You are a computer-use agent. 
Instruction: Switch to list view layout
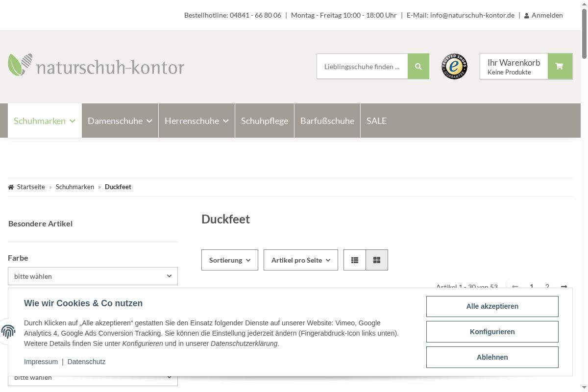(355, 260)
